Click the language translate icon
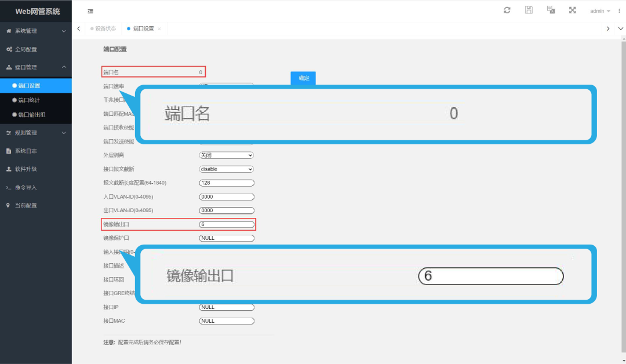Viewport: 626px width, 364px height. coord(551,10)
